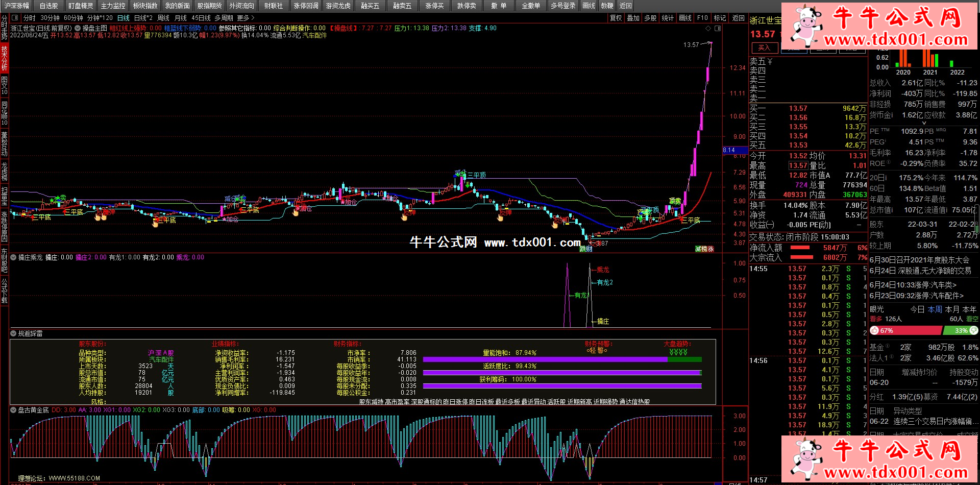Click the thumbs-up bullish vote icon
980x485 pixels.
[x=874, y=331]
